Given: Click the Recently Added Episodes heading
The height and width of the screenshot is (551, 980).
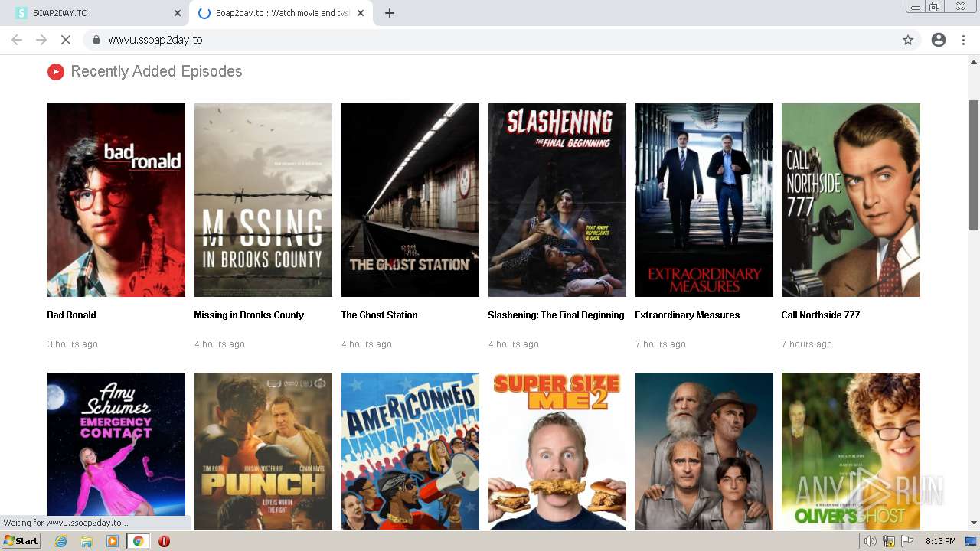Looking at the screenshot, I should pos(156,71).
